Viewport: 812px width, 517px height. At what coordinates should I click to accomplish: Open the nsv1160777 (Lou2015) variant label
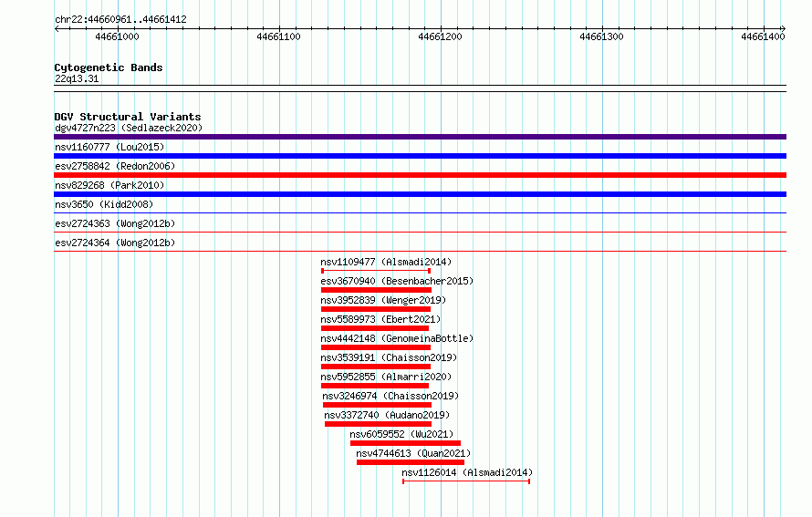[109, 147]
